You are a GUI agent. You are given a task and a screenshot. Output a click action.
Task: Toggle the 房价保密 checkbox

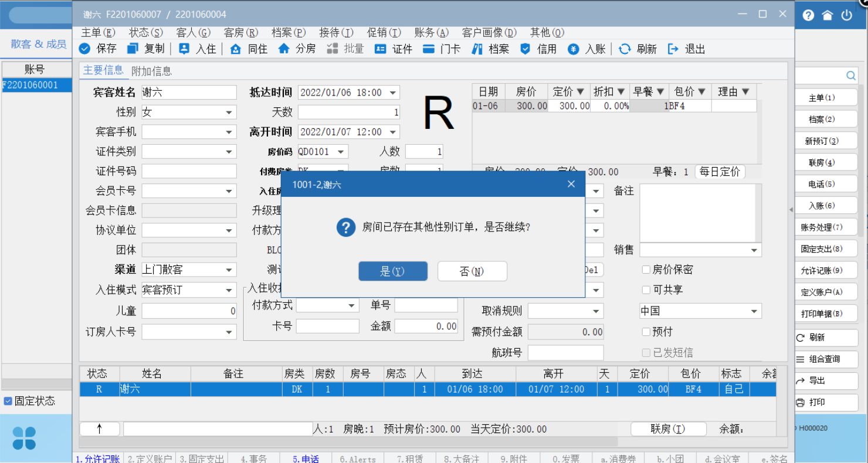(646, 270)
